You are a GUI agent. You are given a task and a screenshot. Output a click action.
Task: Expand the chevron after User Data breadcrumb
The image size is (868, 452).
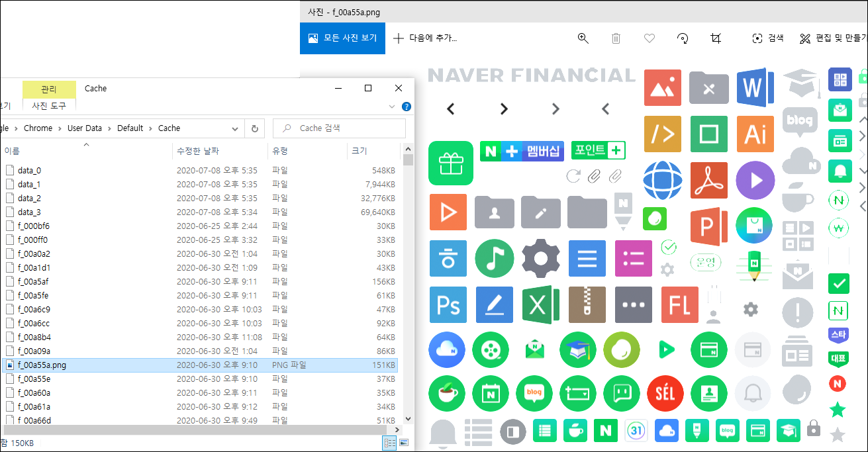109,128
